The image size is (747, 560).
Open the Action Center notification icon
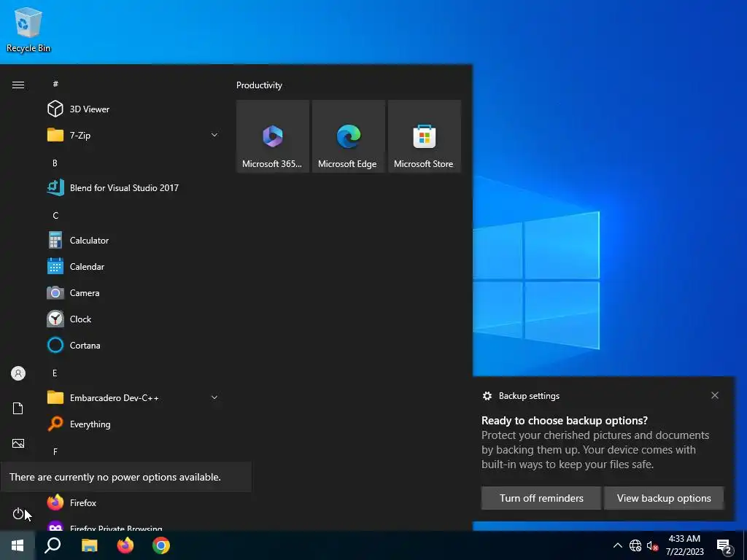[x=724, y=546]
